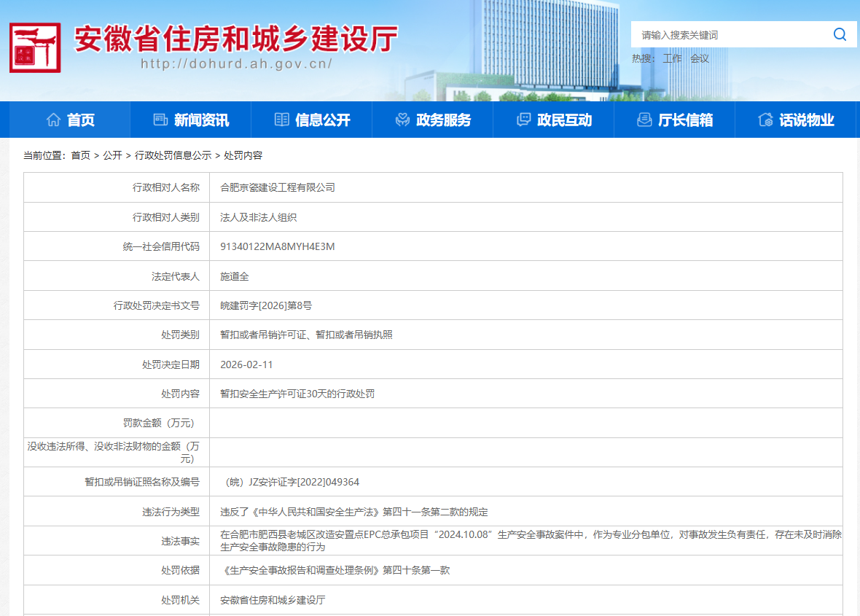Click the handshake icon beside 政务服务
Image resolution: width=860 pixels, height=616 pixels.
(x=402, y=120)
